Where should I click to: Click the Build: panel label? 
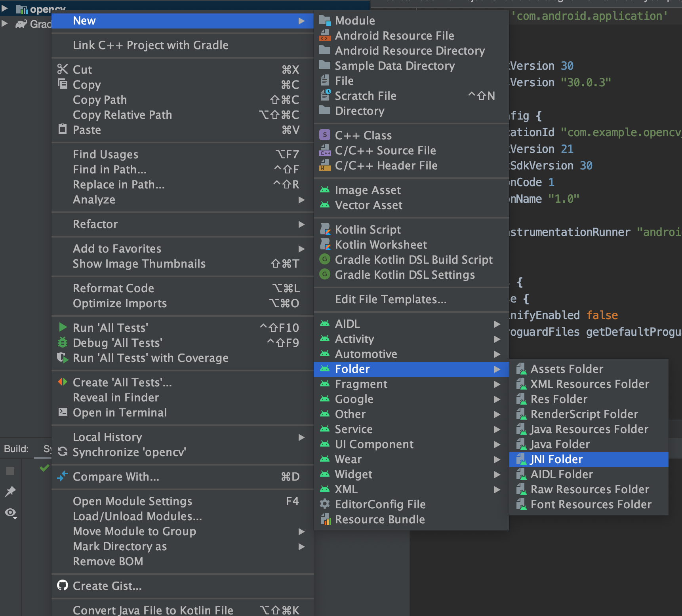pos(16,449)
